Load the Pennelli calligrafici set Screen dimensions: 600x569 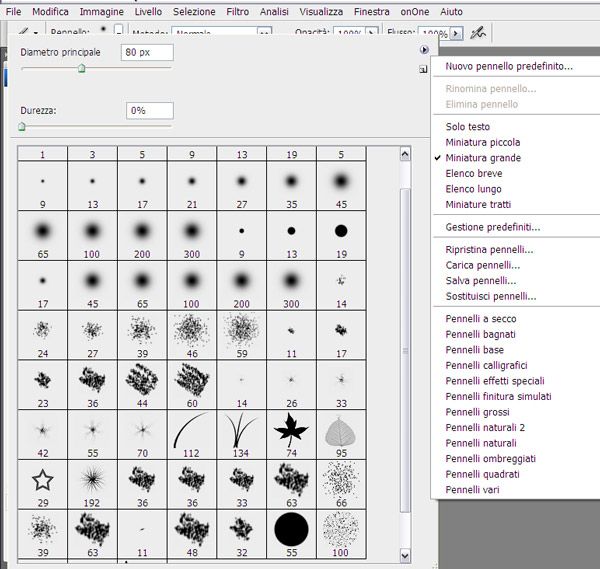pos(486,365)
